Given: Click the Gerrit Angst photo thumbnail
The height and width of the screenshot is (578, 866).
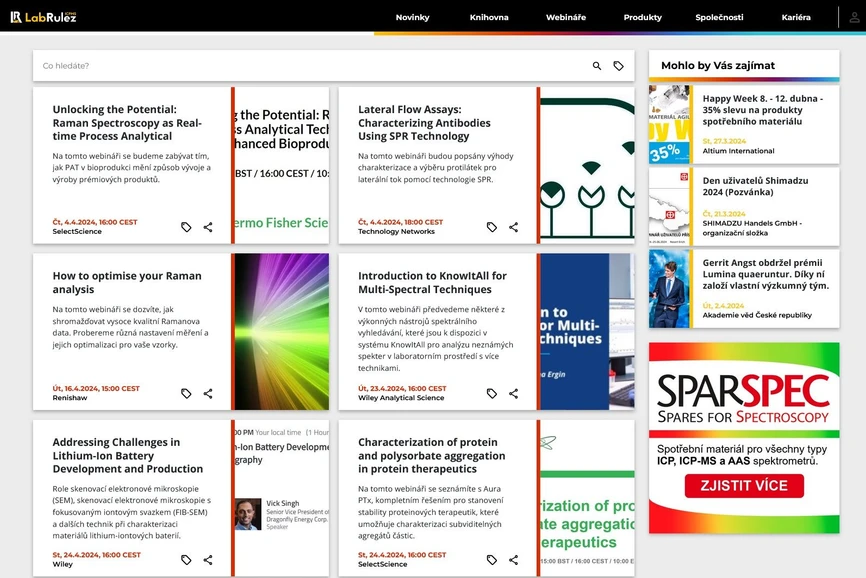Looking at the screenshot, I should pyautogui.click(x=669, y=289).
